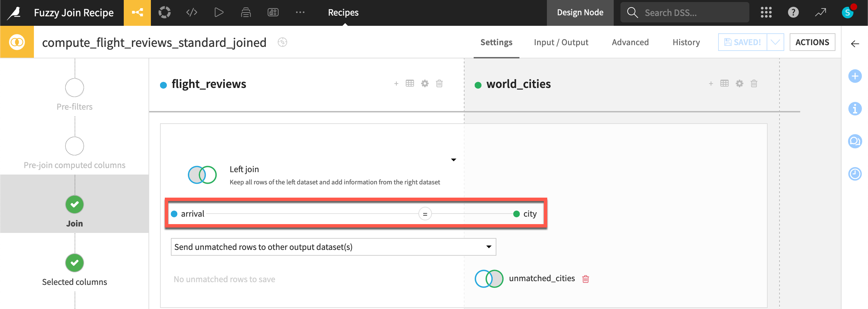Viewport: 868px width, 309px height.
Task: Click the details info icon in right sidebar
Action: tap(855, 109)
